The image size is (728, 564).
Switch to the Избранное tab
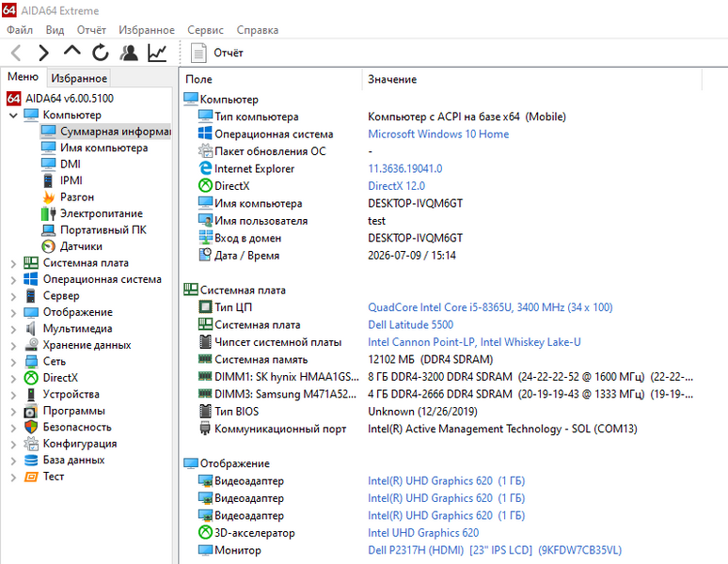pyautogui.click(x=79, y=78)
